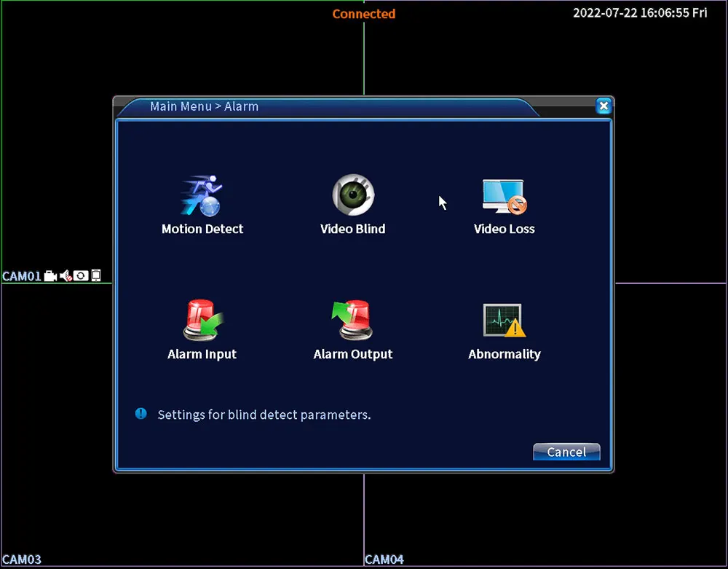Screen dimensions: 728x569
Task: Click the CAM01 muted speaker icon
Action: click(66, 276)
